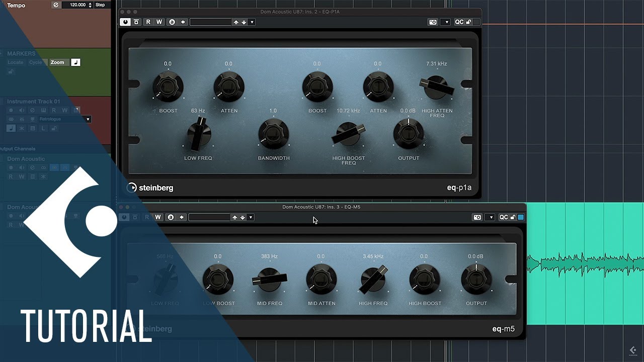The image size is (644, 362).
Task: Switch A/B settings in EQ-P1A window
Action: (x=172, y=22)
